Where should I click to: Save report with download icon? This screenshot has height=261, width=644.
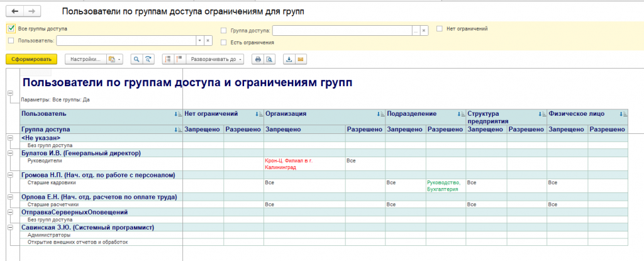(289, 59)
